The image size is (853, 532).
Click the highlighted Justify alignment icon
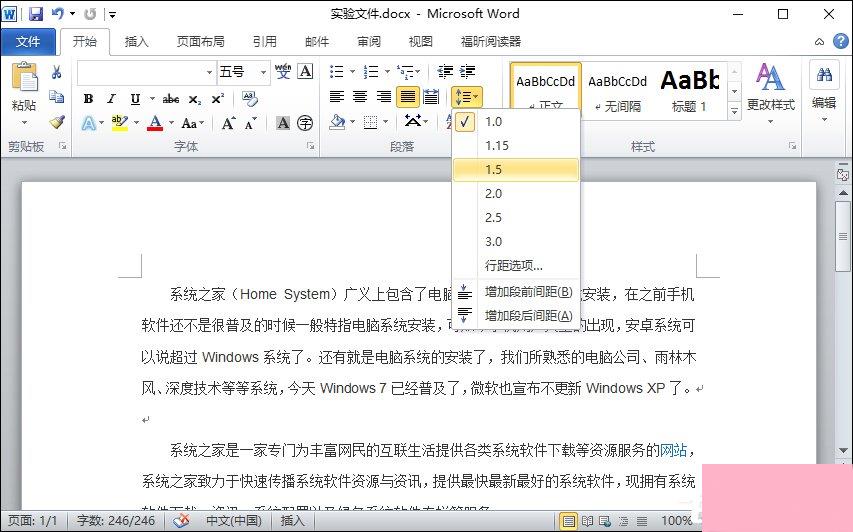tap(407, 97)
